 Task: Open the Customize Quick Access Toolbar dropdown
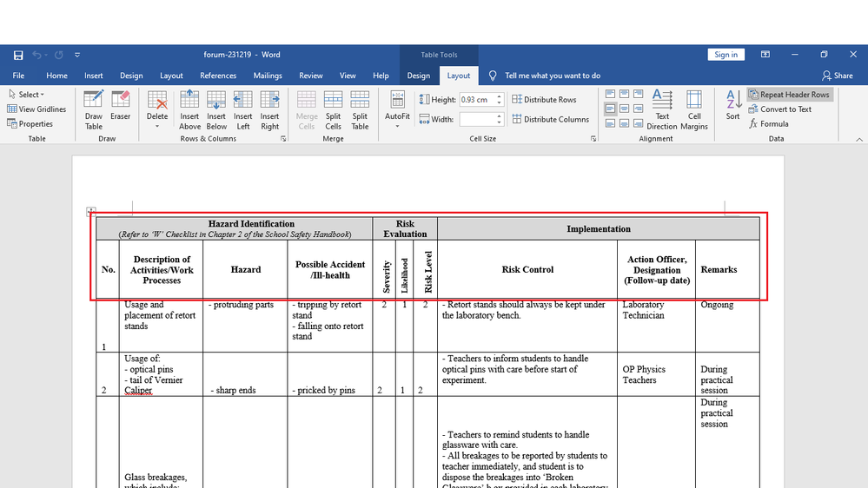point(77,55)
